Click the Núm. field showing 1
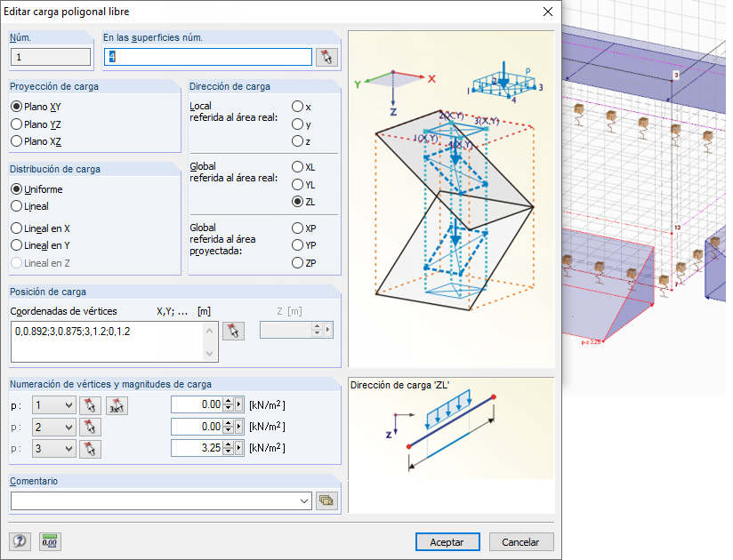Image resolution: width=733 pixels, height=560 pixels. 51,57
